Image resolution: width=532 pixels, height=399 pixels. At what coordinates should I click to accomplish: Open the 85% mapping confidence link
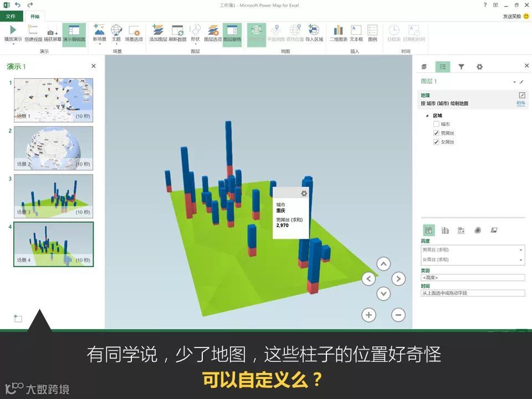point(521,103)
